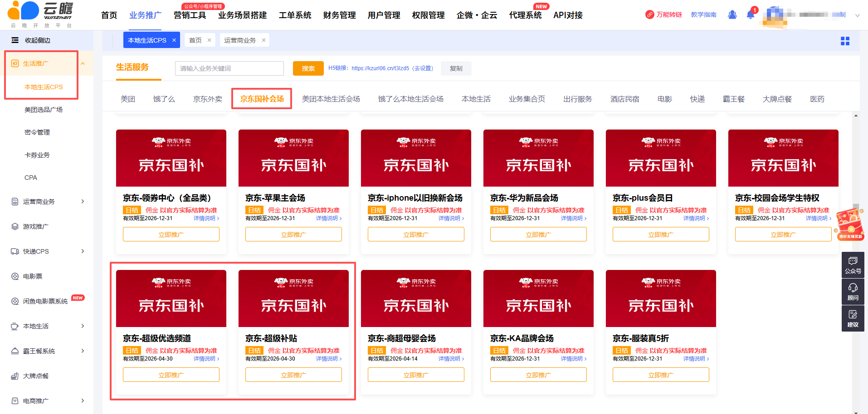
Task: Expand the 快递CPS sidebar menu
Action: coord(83,251)
